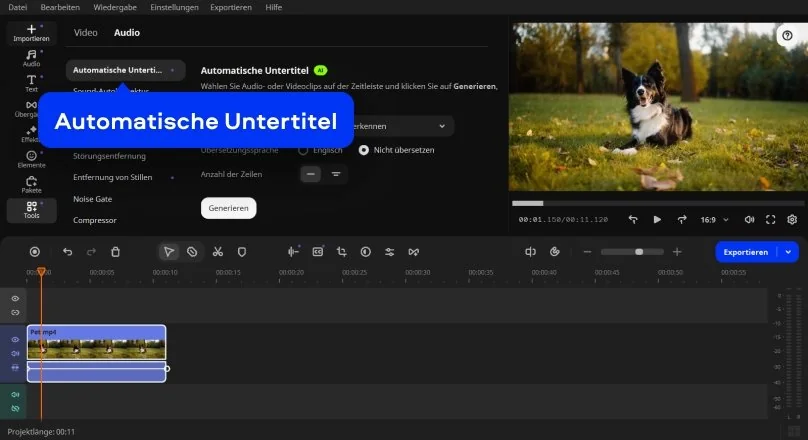
Task: Select the Nicht übersetzen radio button
Action: coord(364,150)
